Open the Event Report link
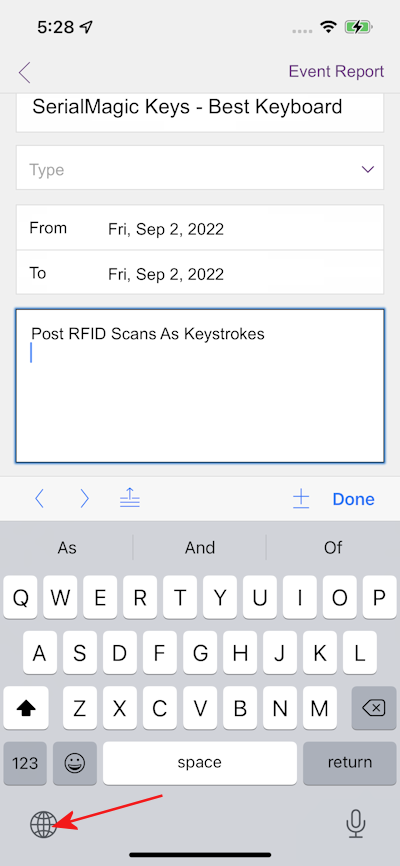 (x=336, y=71)
